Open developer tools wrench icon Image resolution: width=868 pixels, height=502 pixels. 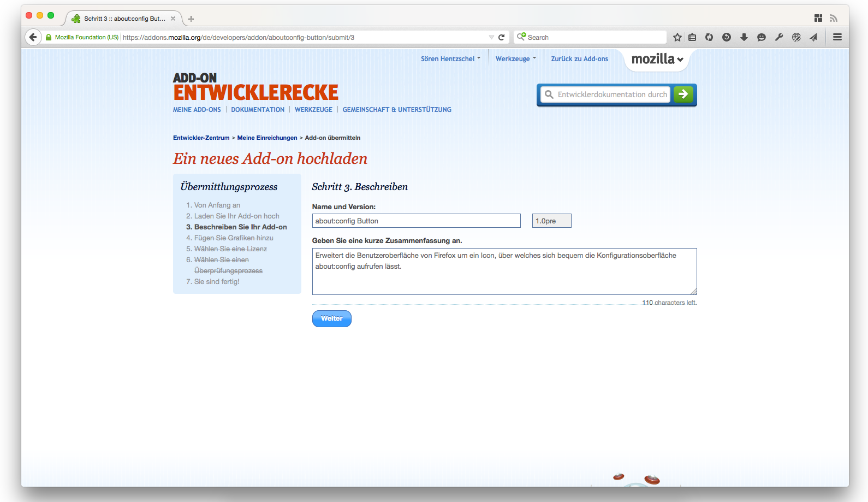pyautogui.click(x=779, y=37)
